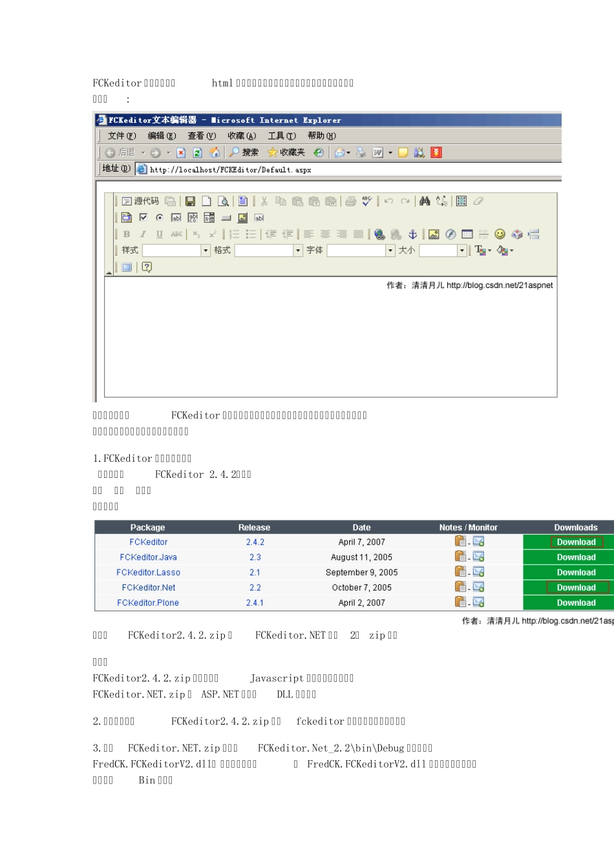Viewport: 614px width, 868px height.
Task: Open the text color picker
Action: pyautogui.click(x=483, y=251)
